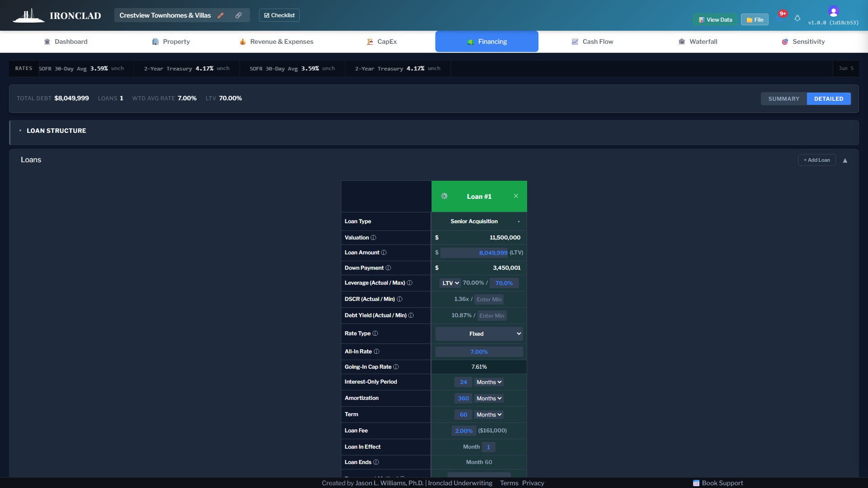Edit the All-In Rate 7.00% field
This screenshot has height=488, width=868.
point(479,352)
